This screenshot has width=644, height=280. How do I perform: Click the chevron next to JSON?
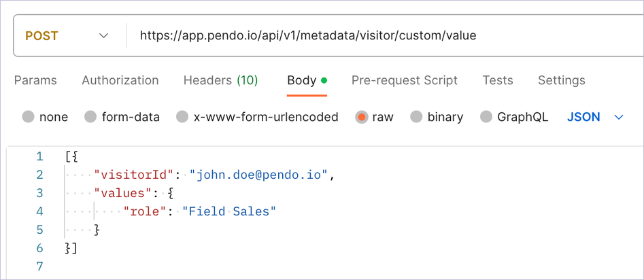619,118
